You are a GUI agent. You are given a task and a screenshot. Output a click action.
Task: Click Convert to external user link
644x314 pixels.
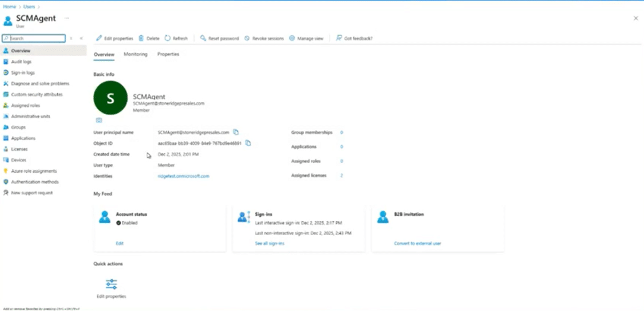pos(418,243)
